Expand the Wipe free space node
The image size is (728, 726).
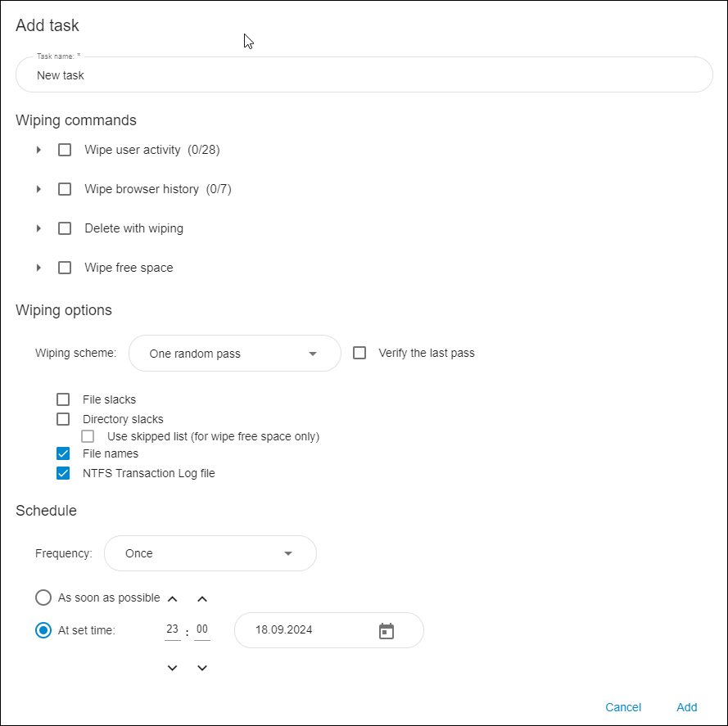click(38, 268)
